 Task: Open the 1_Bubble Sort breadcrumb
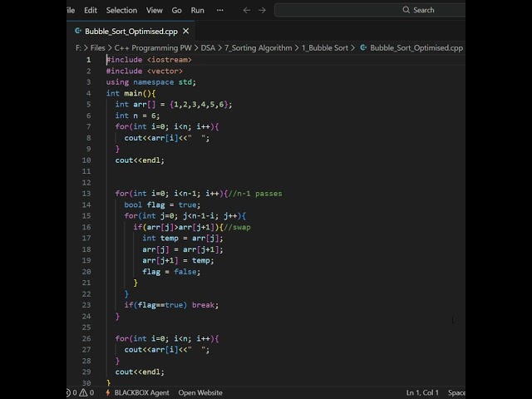(325, 48)
